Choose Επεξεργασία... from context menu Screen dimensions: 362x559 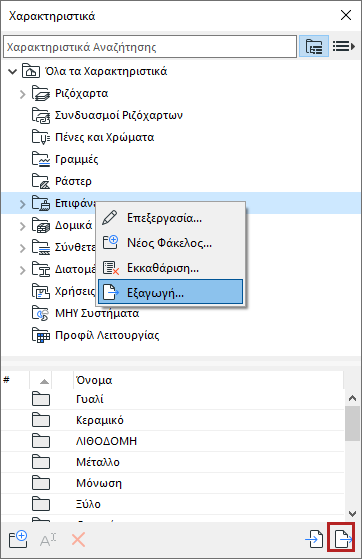170,218
